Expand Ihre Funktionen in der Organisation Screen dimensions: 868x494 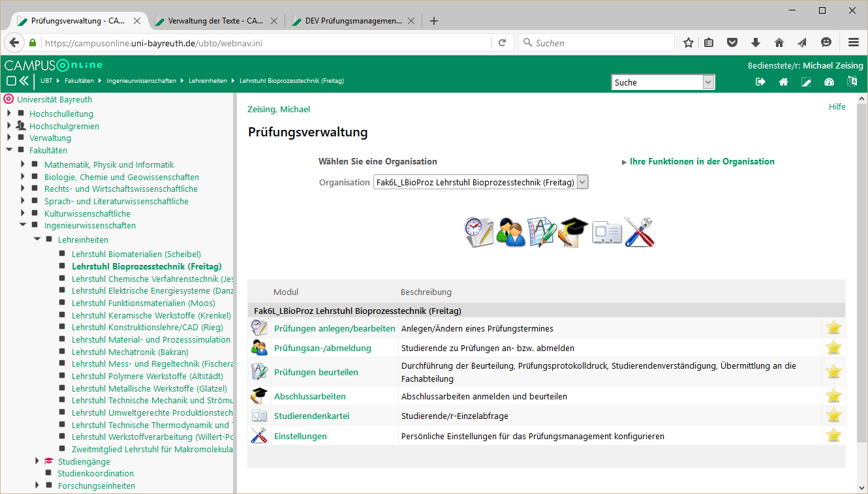pos(698,161)
